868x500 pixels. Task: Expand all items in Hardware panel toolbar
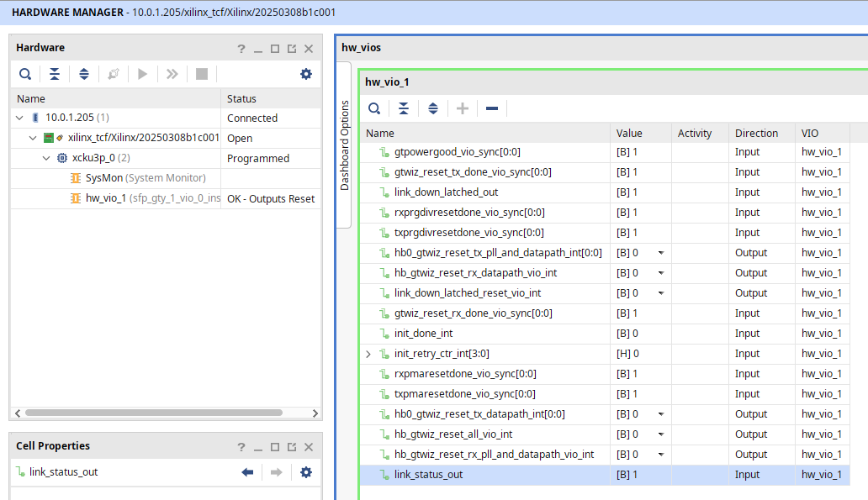(83, 74)
